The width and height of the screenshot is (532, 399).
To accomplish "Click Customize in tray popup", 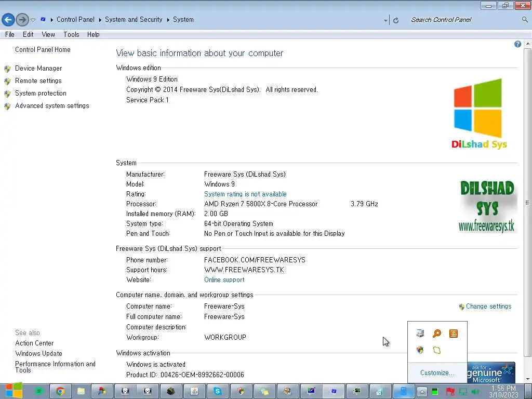I will pyautogui.click(x=437, y=373).
